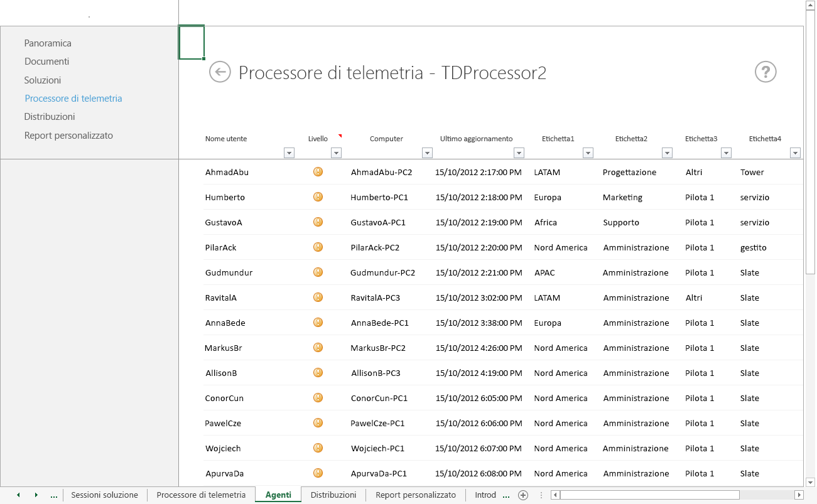Viewport: 817px width, 504px height.
Task: Switch to Sessioni soluzione sheet tab
Action: coord(104,495)
